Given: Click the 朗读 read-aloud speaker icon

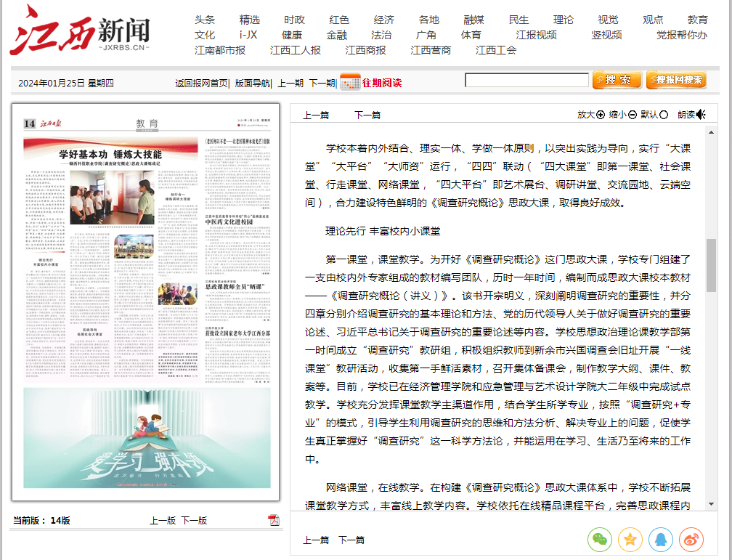Looking at the screenshot, I should click(x=700, y=114).
